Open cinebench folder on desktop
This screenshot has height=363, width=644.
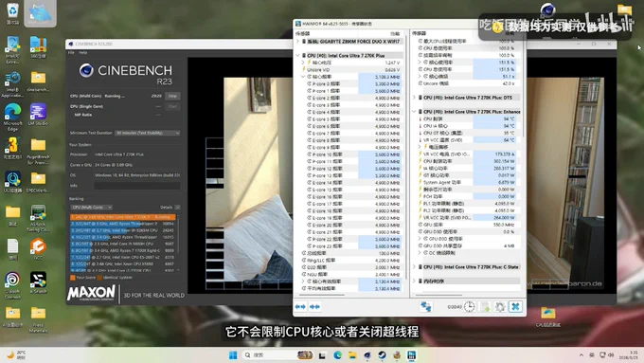tap(38, 81)
